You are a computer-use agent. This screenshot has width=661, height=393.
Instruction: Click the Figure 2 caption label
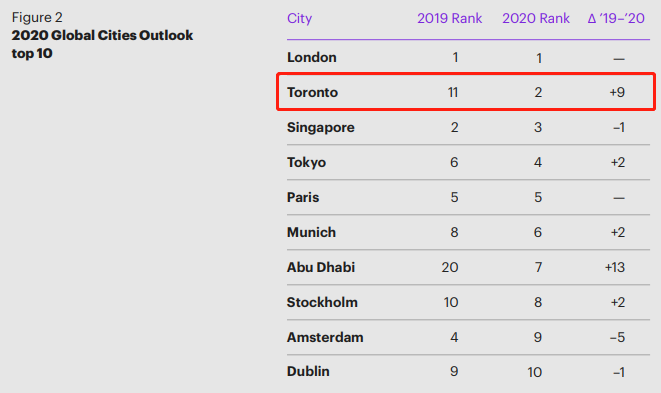pyautogui.click(x=37, y=17)
